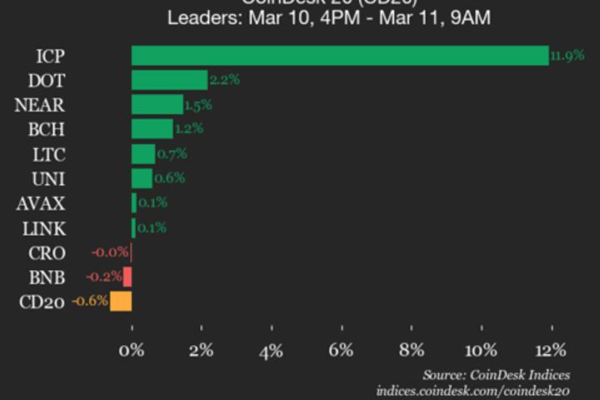Select the 0% axis tick label

coord(132,350)
